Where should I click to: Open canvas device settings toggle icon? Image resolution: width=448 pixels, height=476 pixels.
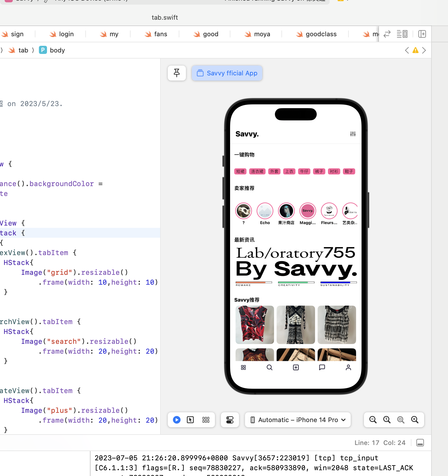(230, 420)
